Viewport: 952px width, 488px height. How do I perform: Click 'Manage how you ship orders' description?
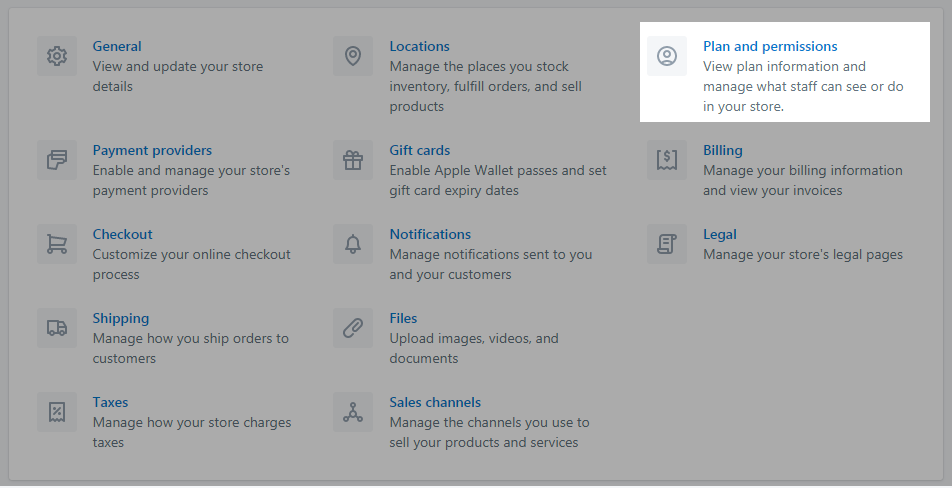pyautogui.click(x=191, y=348)
